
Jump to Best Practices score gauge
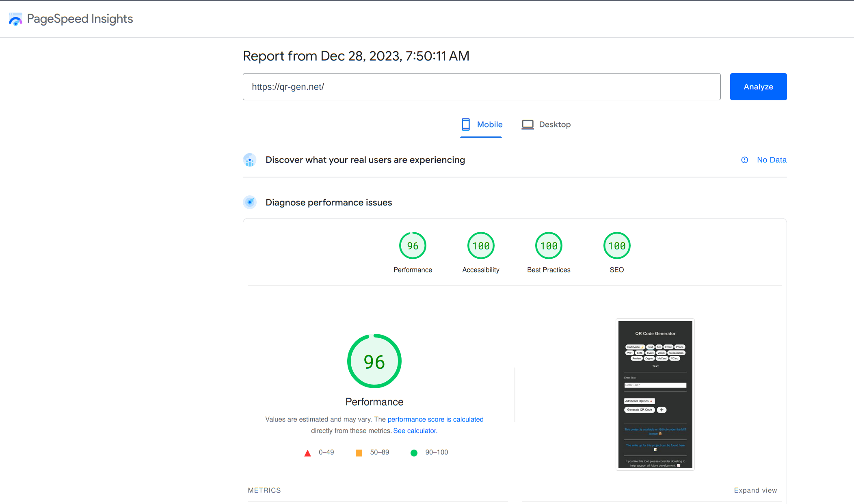[549, 246]
